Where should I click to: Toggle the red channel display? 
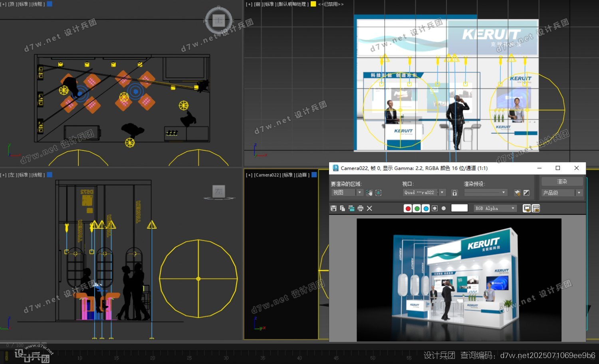click(x=408, y=208)
